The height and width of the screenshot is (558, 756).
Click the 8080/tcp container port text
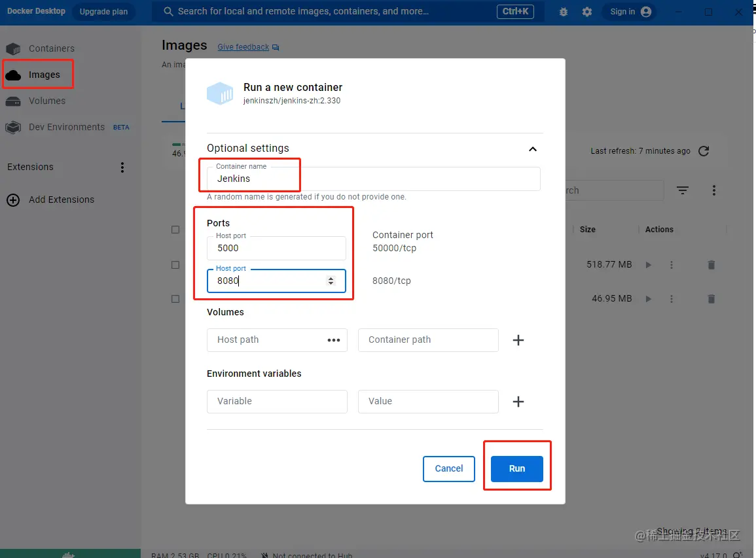391,281
